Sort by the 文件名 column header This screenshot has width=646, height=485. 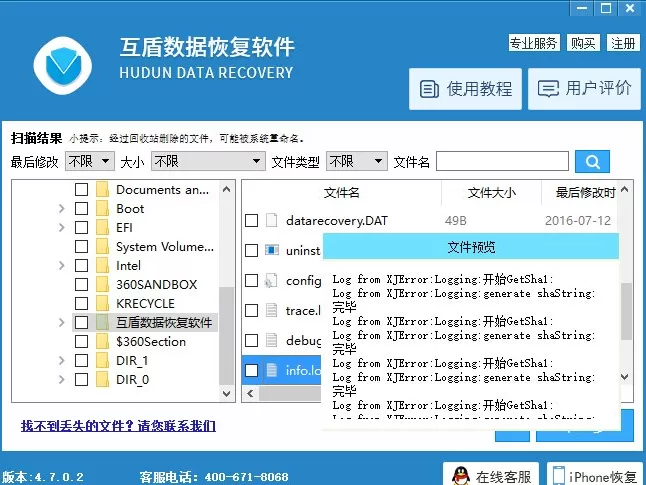[342, 192]
